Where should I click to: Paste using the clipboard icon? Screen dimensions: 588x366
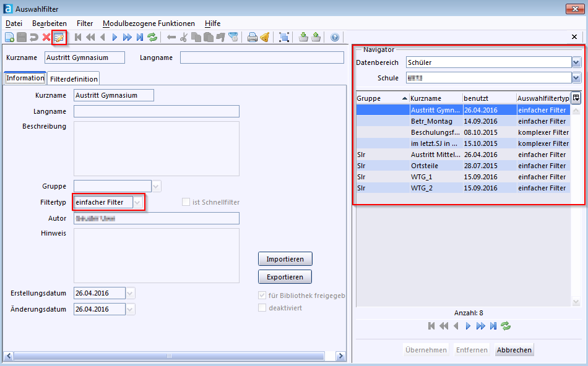pos(208,37)
